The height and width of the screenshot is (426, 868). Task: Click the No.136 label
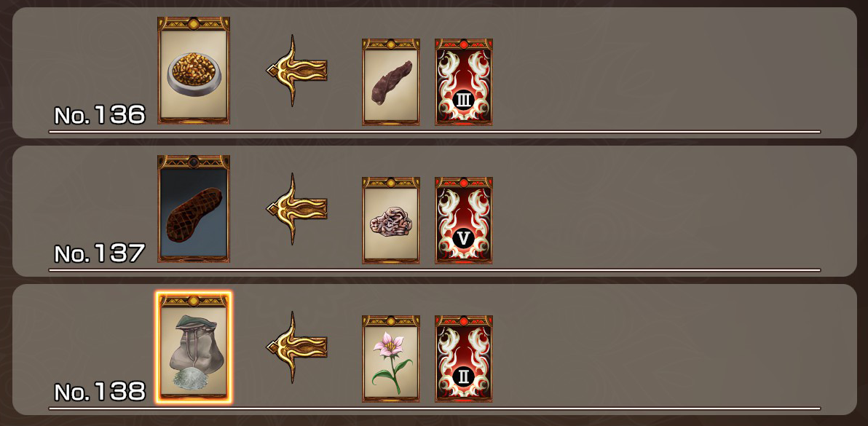point(100,115)
